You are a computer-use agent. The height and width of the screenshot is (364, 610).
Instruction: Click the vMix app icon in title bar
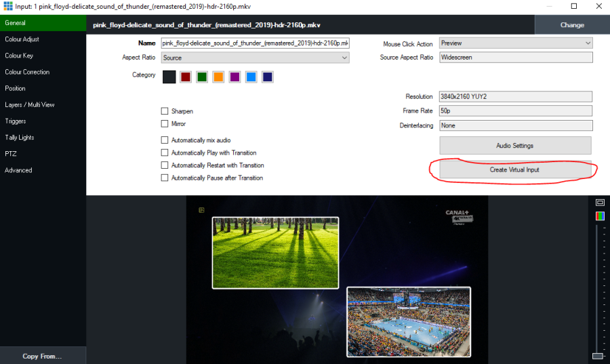click(x=8, y=6)
